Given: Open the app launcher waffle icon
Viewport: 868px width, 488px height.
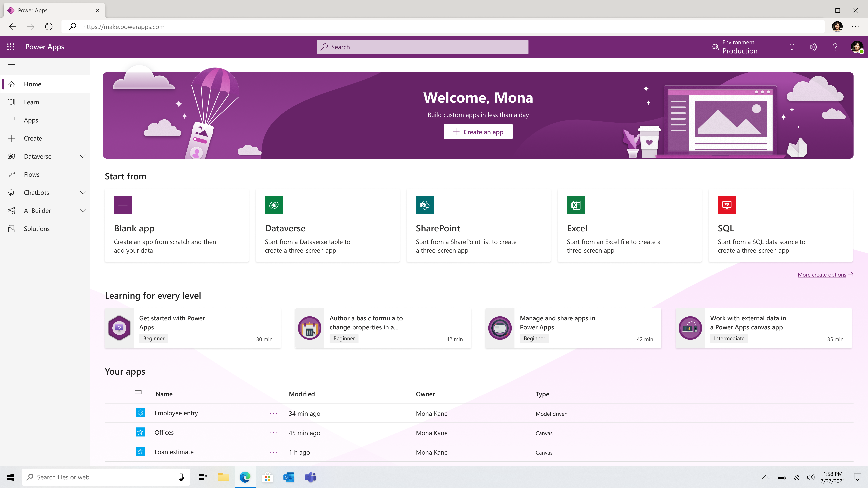Looking at the screenshot, I should pyautogui.click(x=10, y=47).
